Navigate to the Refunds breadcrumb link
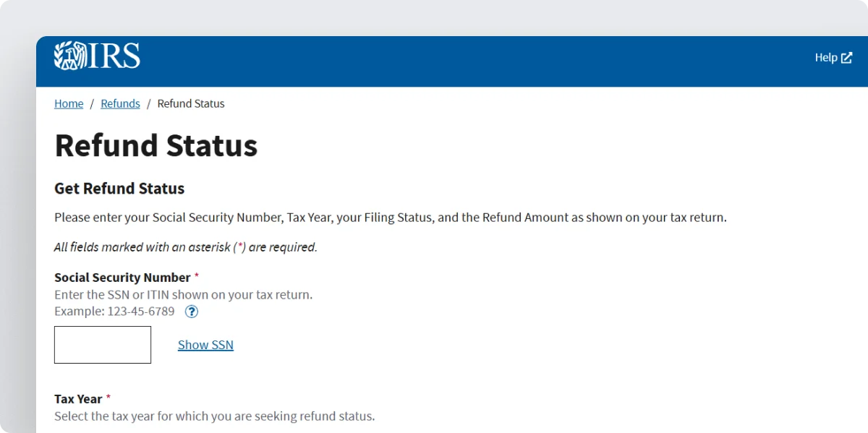This screenshot has width=868, height=433. click(120, 103)
